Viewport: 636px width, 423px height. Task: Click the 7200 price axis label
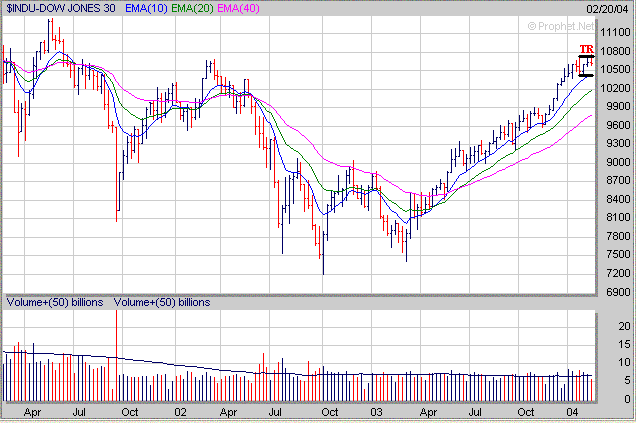618,273
